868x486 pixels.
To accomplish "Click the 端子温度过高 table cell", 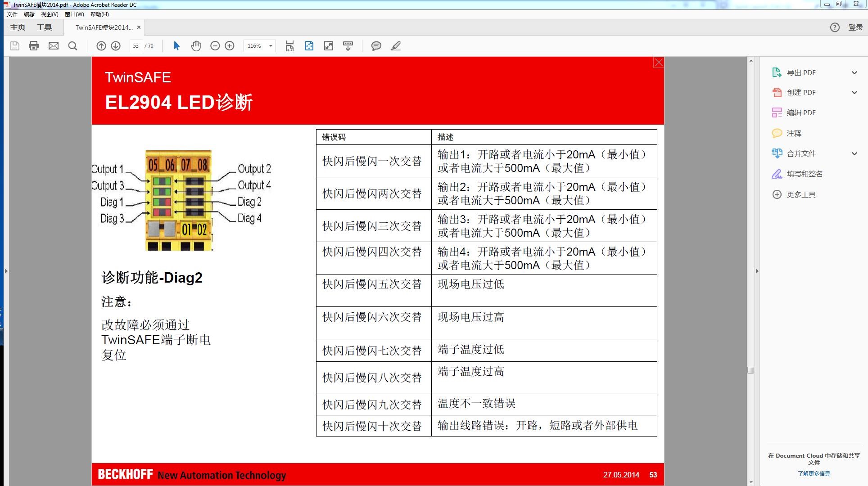I will click(x=544, y=377).
